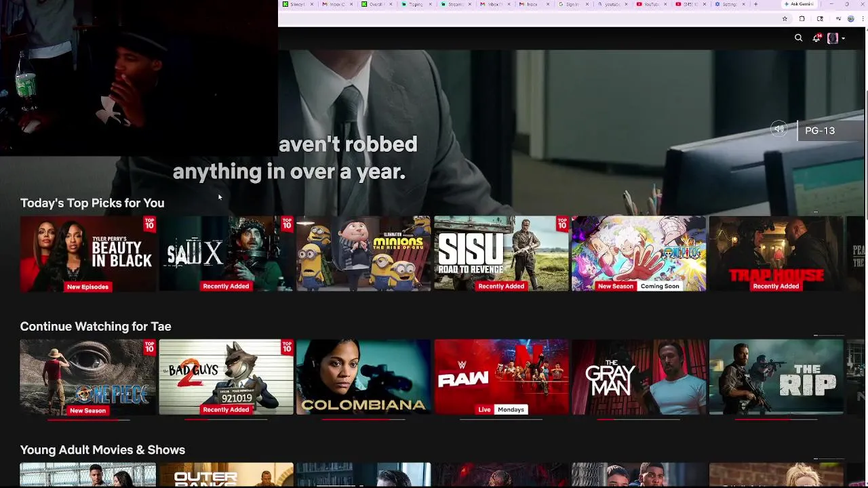The width and height of the screenshot is (868, 488).
Task: Switch to the Overall browser tab
Action: click(377, 4)
